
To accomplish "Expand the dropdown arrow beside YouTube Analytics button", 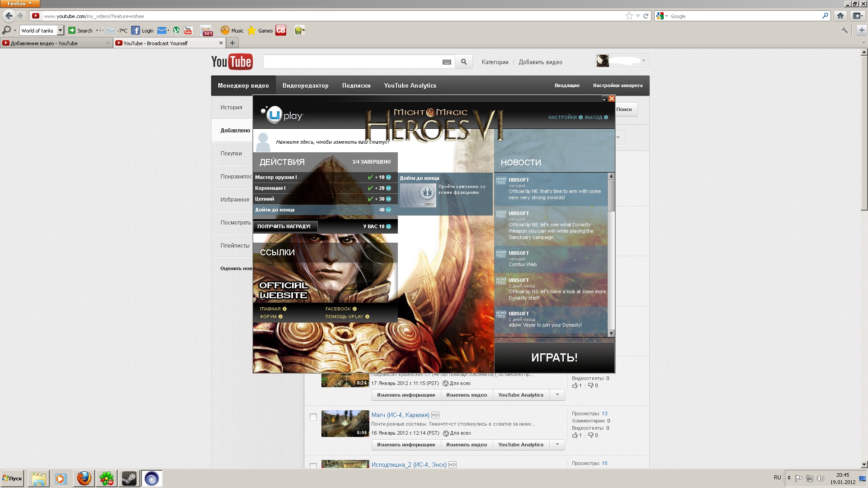I will click(x=557, y=394).
